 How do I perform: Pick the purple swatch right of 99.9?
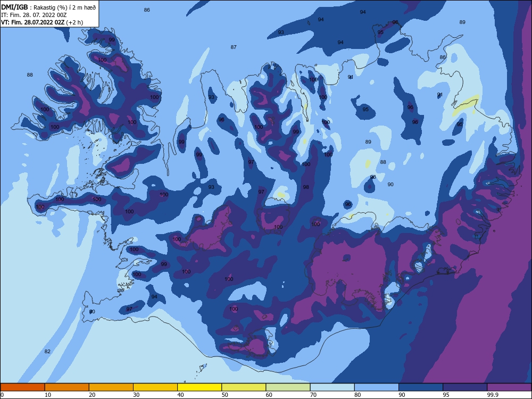[509, 387]
